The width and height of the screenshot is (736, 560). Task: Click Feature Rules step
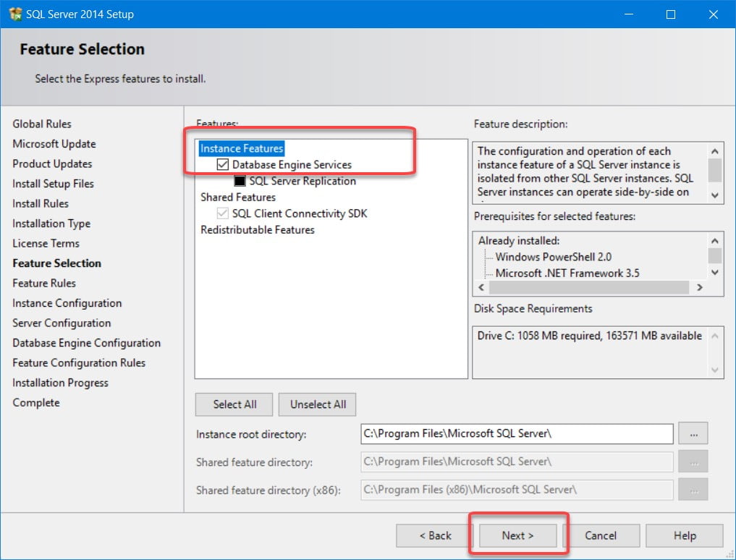tap(44, 284)
